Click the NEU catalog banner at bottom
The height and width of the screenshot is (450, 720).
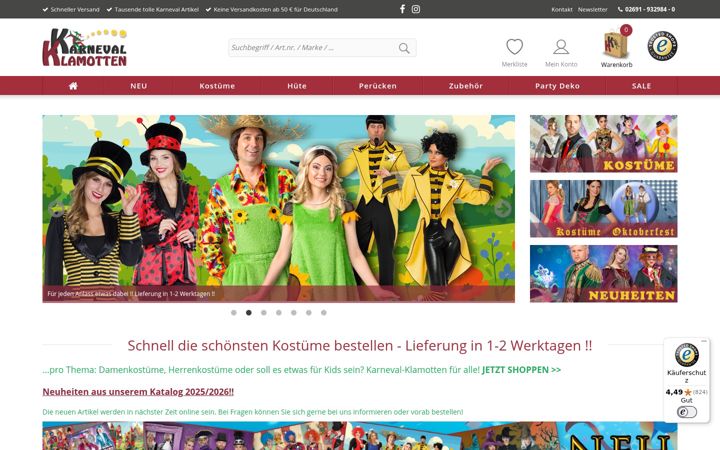point(360,436)
